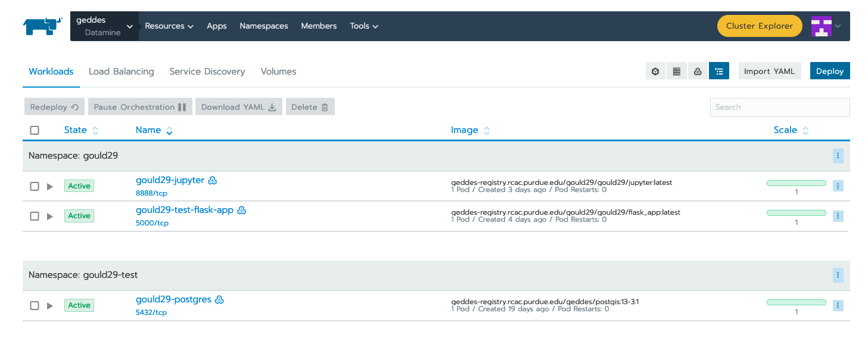Click inside the Search field
Screen dimensions: 868x353
pyautogui.click(x=779, y=107)
